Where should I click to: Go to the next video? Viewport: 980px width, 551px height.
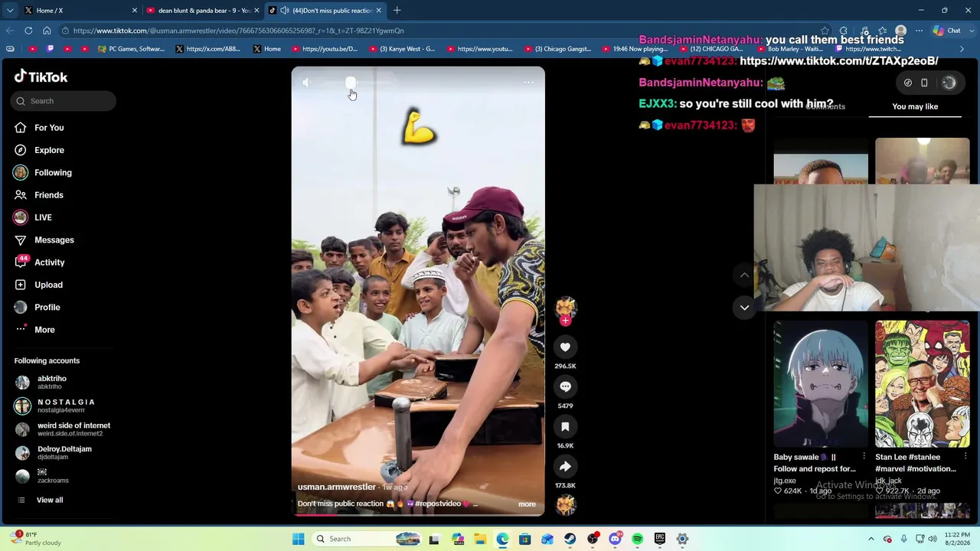pyautogui.click(x=744, y=308)
